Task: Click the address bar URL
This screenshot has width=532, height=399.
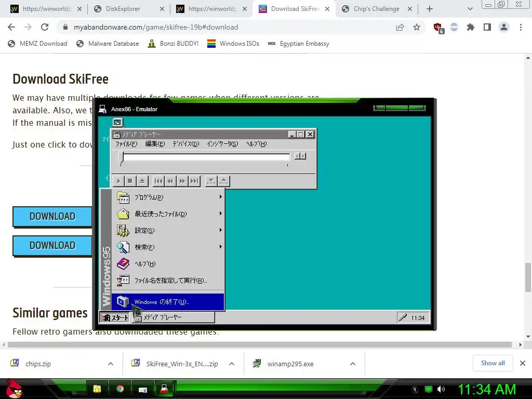Action: pyautogui.click(x=156, y=27)
